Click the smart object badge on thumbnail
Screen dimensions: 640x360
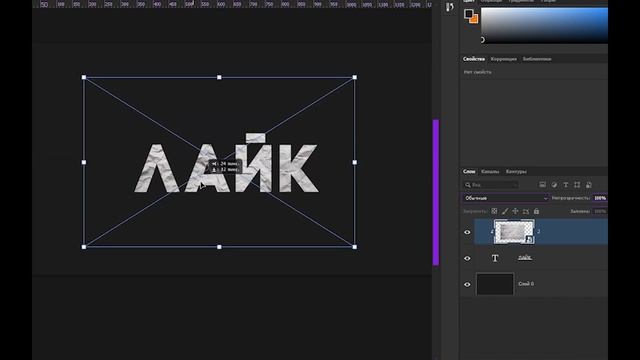click(529, 239)
